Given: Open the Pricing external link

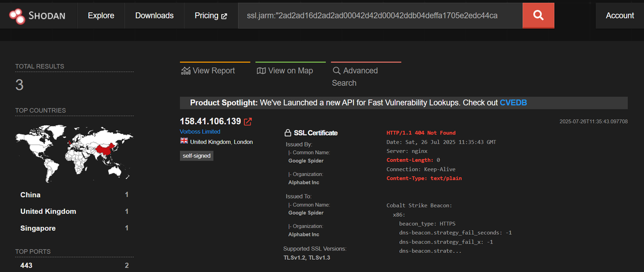Looking at the screenshot, I should click(211, 16).
